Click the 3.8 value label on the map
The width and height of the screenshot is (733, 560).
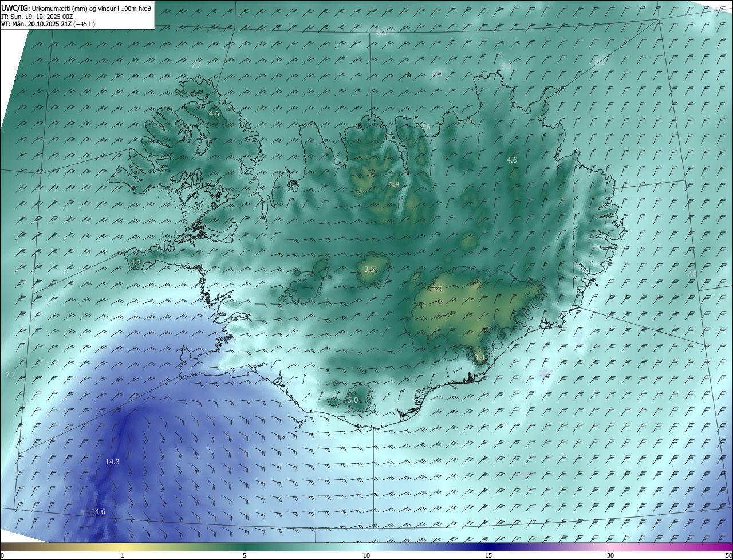[x=394, y=185]
